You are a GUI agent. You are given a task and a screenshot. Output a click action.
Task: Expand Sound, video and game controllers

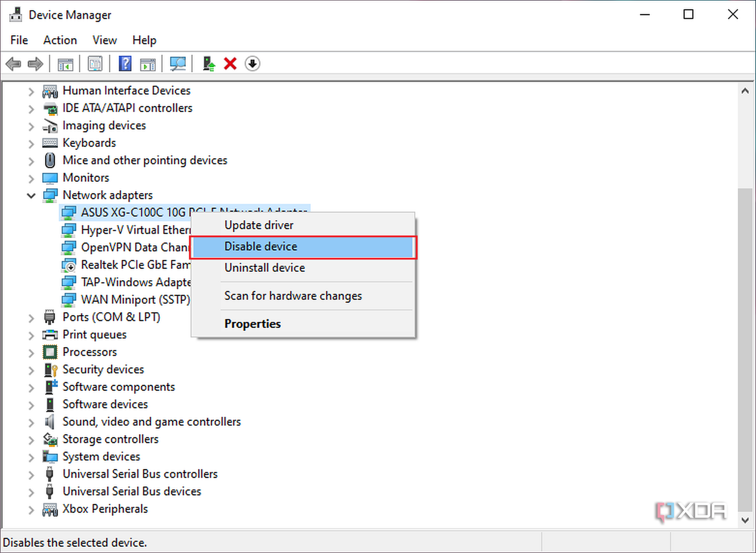[x=31, y=422]
